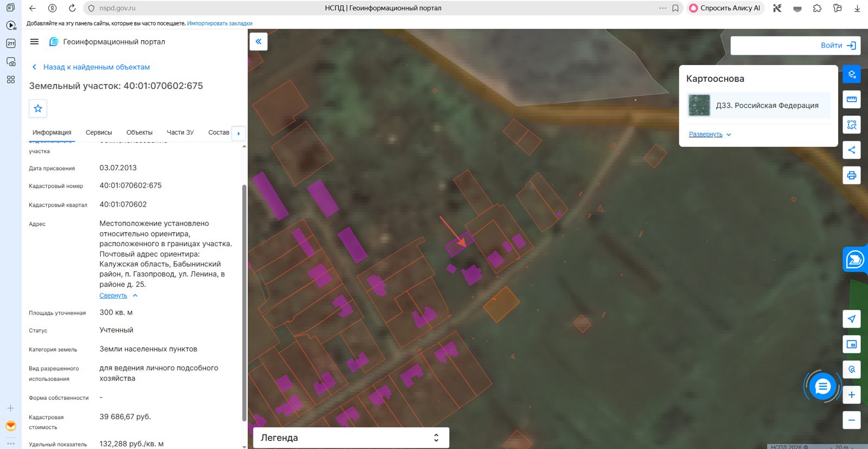
Task: Click the share map icon
Action: pos(852,150)
